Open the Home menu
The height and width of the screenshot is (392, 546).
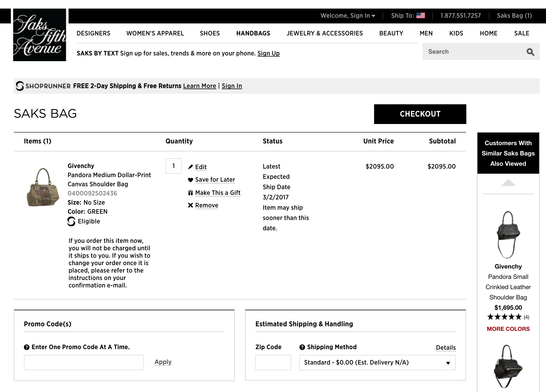coord(489,33)
